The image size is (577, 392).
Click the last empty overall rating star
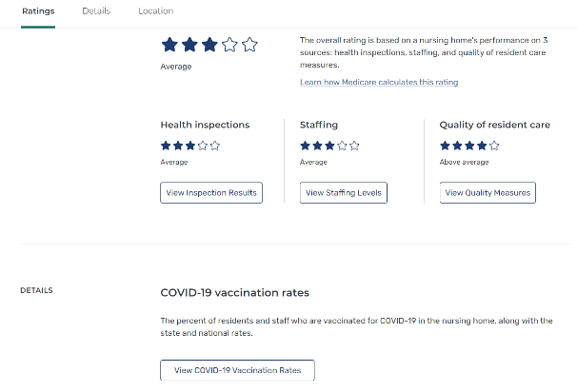[249, 45]
